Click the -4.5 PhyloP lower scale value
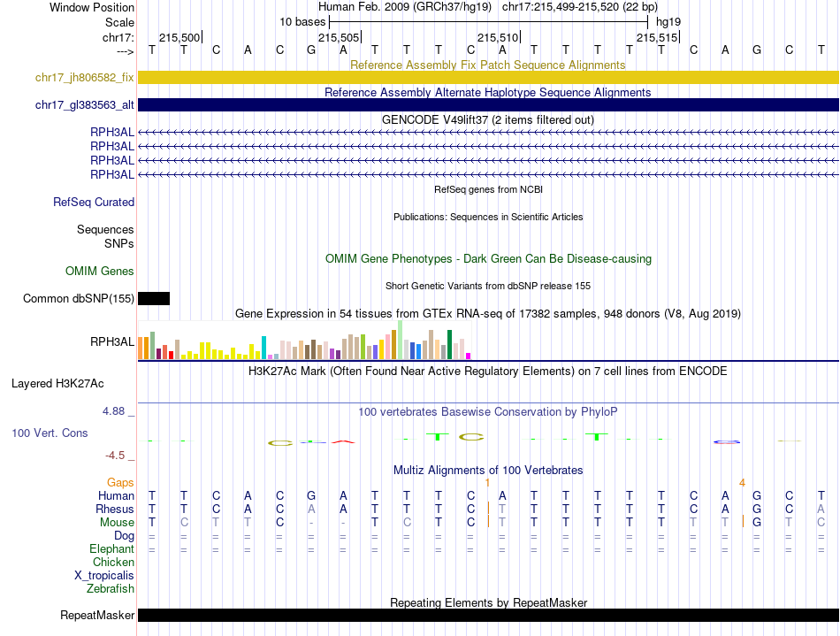Viewport: 840px width, 636px height. pos(115,456)
